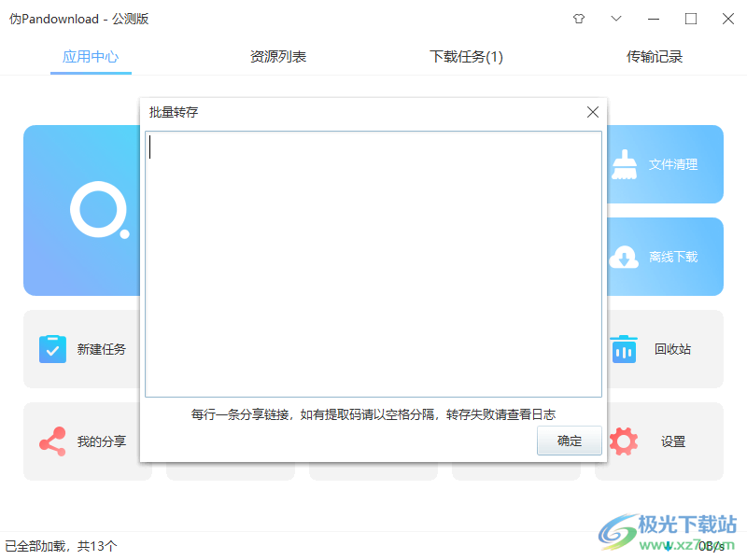Screen dimensions: 747x560
Task: Confirm with the 确定 button
Action: pos(570,441)
